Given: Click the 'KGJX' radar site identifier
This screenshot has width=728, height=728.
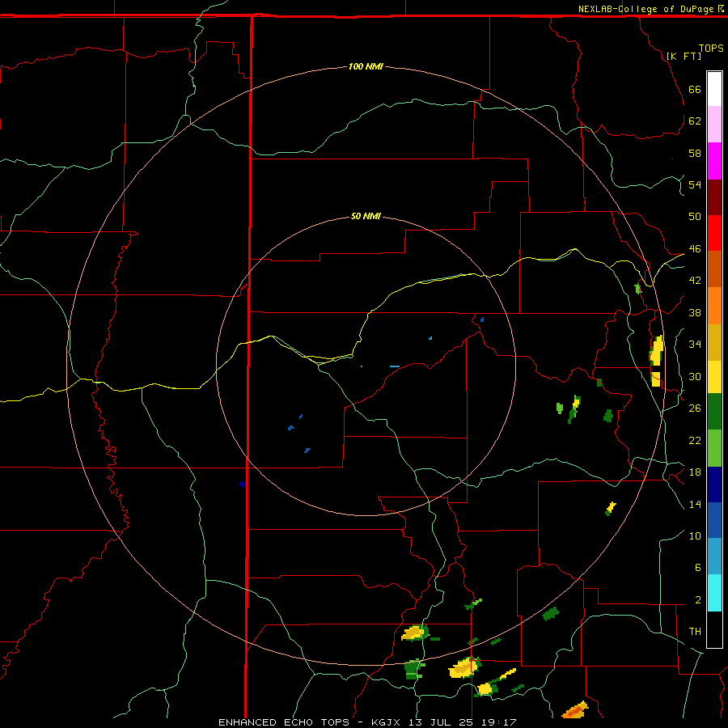Looking at the screenshot, I should pos(385,722).
